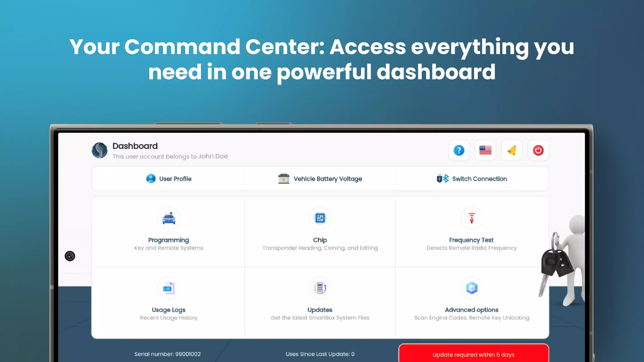This screenshot has height=362, width=644.
Task: Click Dashboard title heading link
Action: [135, 146]
